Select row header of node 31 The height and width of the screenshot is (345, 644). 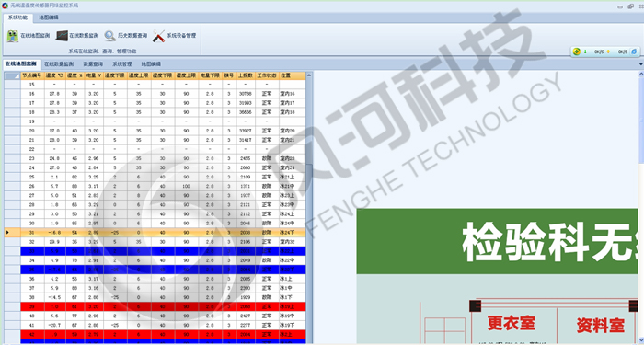pos(12,233)
